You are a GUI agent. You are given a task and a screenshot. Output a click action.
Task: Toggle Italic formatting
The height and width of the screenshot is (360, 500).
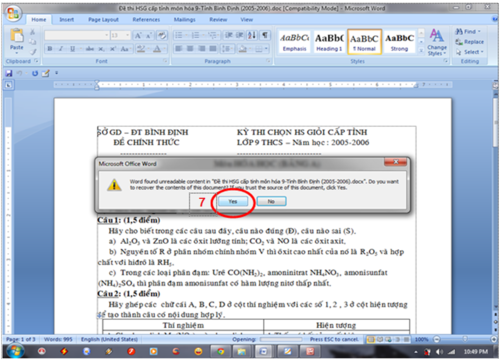(x=61, y=49)
